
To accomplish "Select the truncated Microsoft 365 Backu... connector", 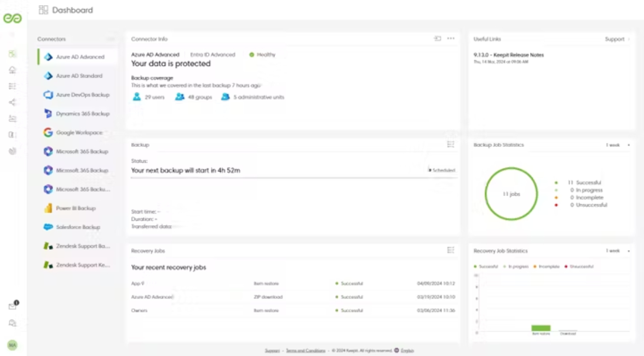I will (77, 190).
